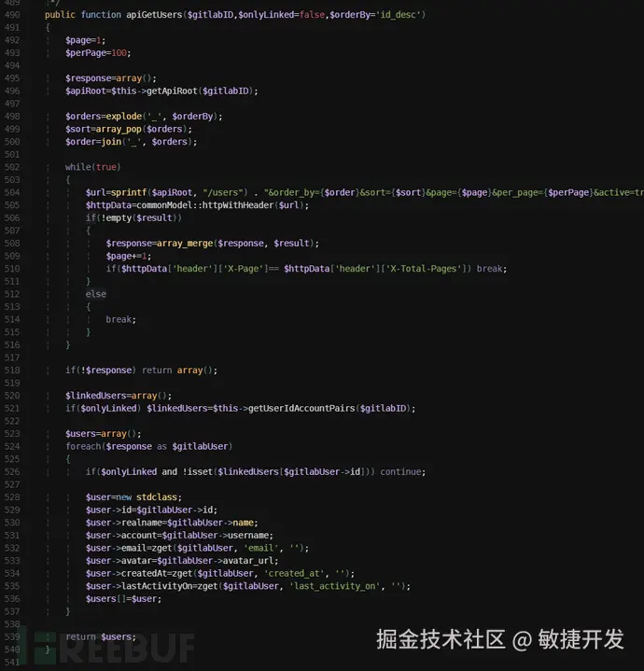Click the else keyword on line 512
The image size is (644, 671).
tap(96, 294)
